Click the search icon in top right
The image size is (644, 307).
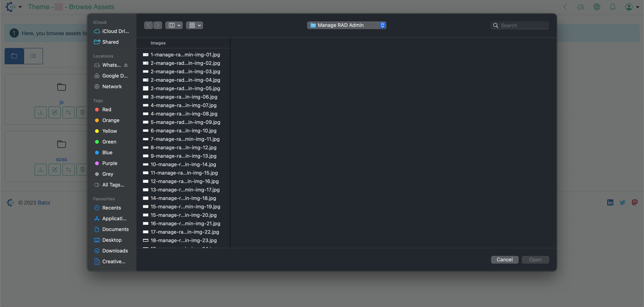point(496,25)
